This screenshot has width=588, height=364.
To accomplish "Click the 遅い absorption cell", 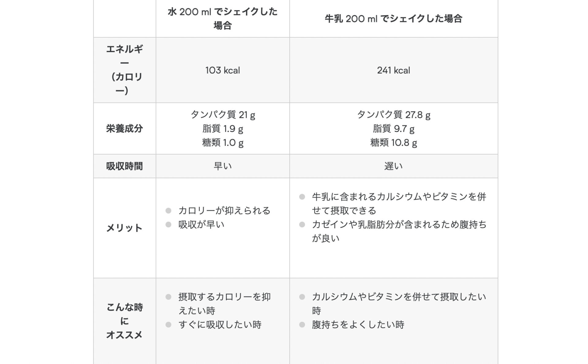I will click(394, 166).
